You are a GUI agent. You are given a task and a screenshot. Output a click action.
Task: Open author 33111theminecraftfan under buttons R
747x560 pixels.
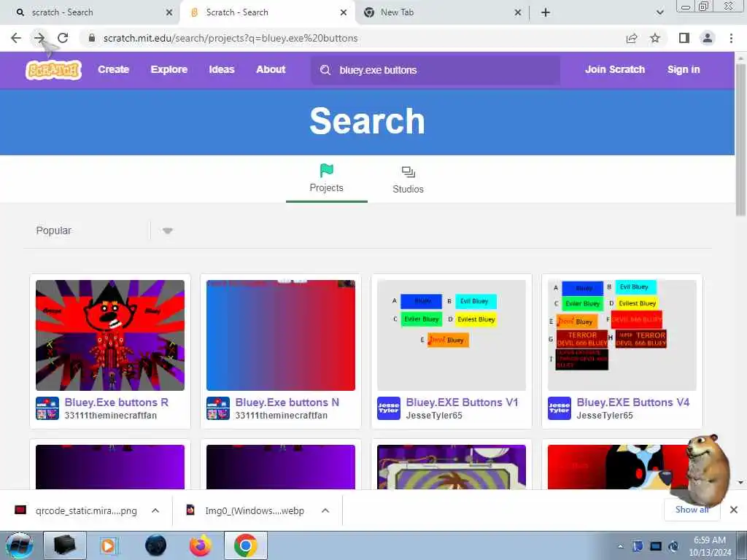point(111,415)
